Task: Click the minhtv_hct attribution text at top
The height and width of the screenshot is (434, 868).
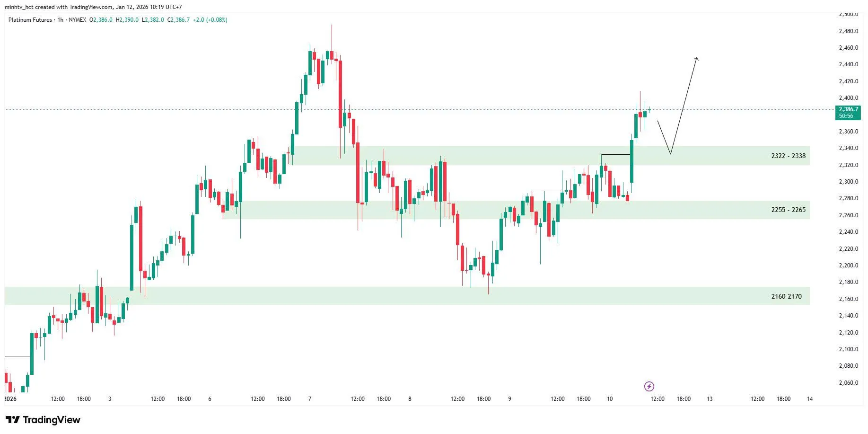Action: tap(93, 7)
